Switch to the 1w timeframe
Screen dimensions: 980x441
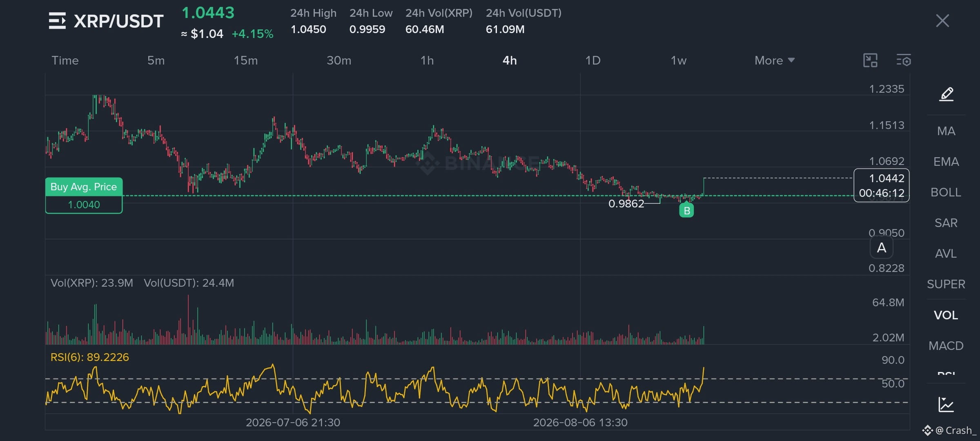coord(679,60)
